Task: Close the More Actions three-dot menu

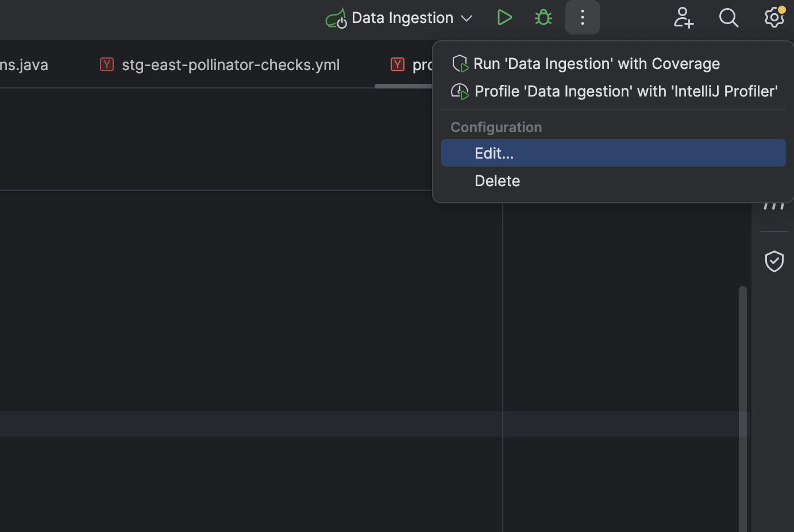Action: tap(582, 18)
